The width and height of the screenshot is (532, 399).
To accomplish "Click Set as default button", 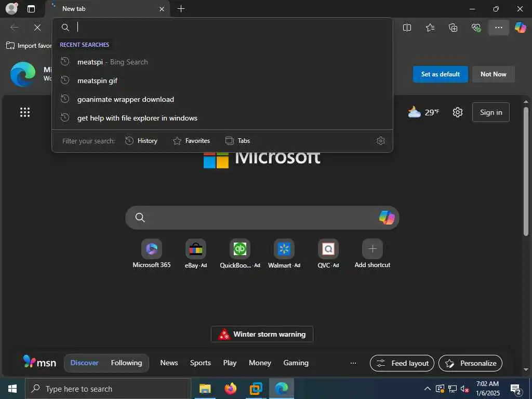I will (440, 74).
